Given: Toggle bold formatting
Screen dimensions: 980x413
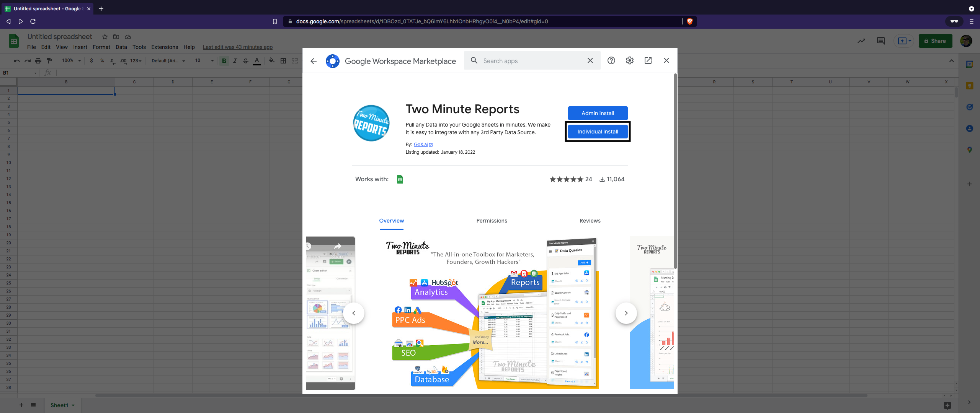Looking at the screenshot, I should 224,60.
